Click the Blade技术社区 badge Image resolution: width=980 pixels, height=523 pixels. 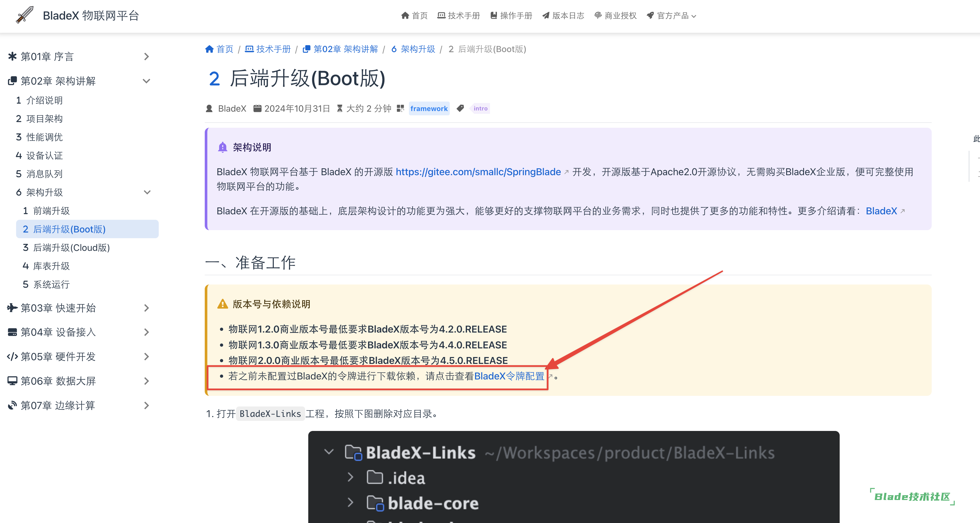(912, 496)
